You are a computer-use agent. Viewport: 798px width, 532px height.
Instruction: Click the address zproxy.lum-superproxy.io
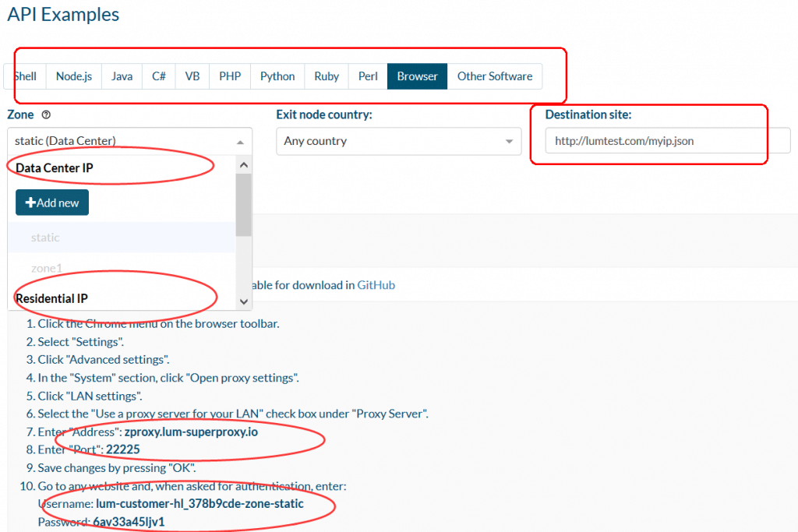click(192, 432)
